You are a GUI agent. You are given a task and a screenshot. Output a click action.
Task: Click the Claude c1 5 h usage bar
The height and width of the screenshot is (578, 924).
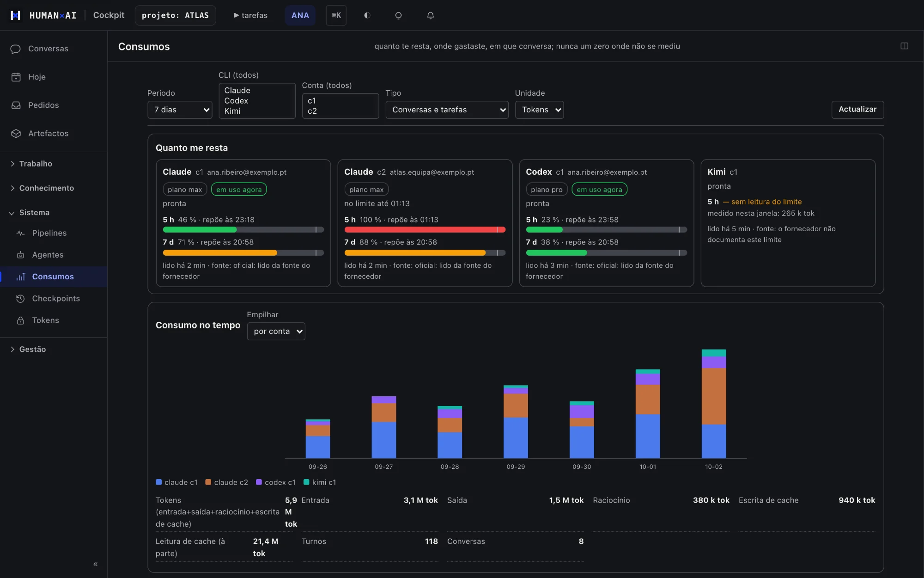pos(243,230)
